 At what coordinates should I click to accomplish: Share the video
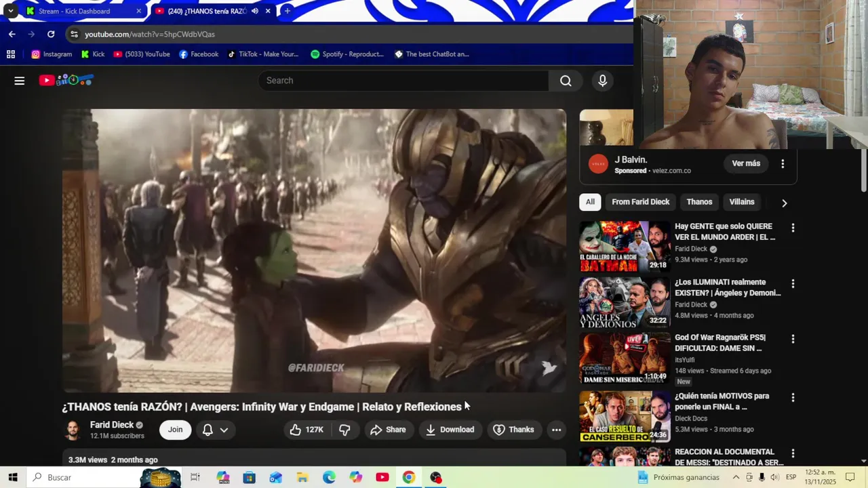click(389, 430)
